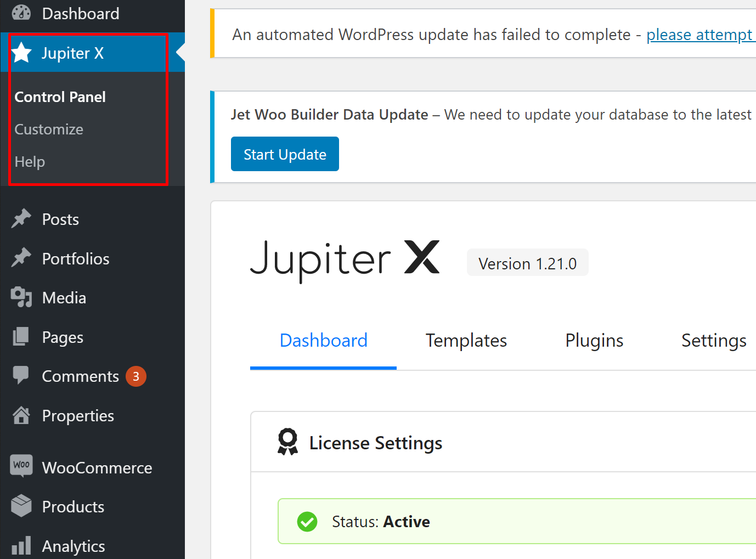
Task: Click the Products box icon
Action: coord(21,506)
